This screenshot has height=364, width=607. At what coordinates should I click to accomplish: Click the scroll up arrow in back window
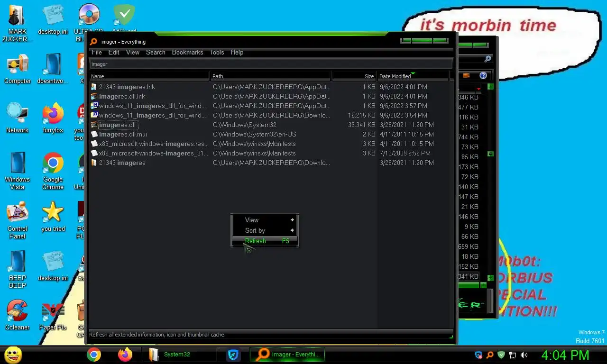click(x=490, y=87)
